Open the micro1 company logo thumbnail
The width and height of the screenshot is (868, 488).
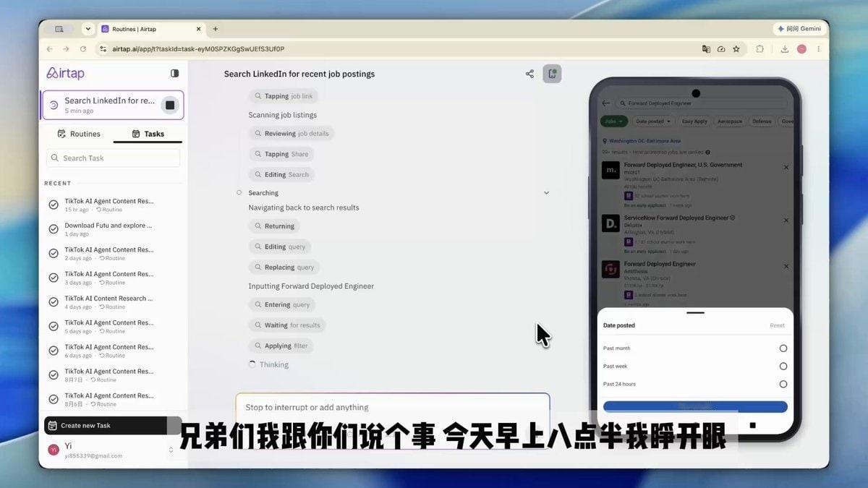tap(610, 170)
